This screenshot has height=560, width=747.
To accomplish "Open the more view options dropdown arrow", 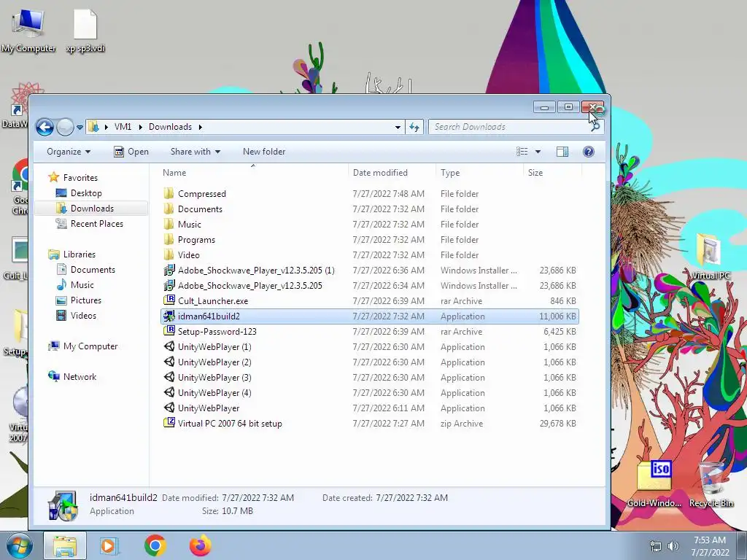I will click(x=538, y=152).
